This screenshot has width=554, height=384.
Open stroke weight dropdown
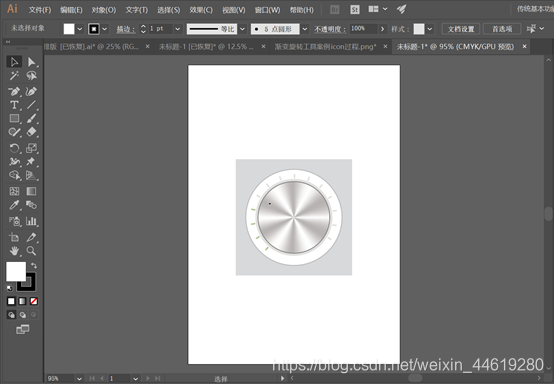coord(177,29)
